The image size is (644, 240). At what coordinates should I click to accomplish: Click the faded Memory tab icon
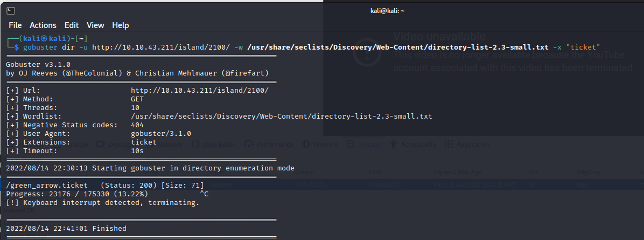pyautogui.click(x=306, y=144)
